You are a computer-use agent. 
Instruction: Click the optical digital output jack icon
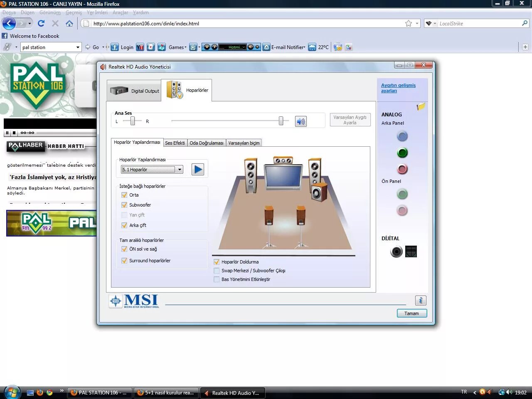pyautogui.click(x=411, y=251)
